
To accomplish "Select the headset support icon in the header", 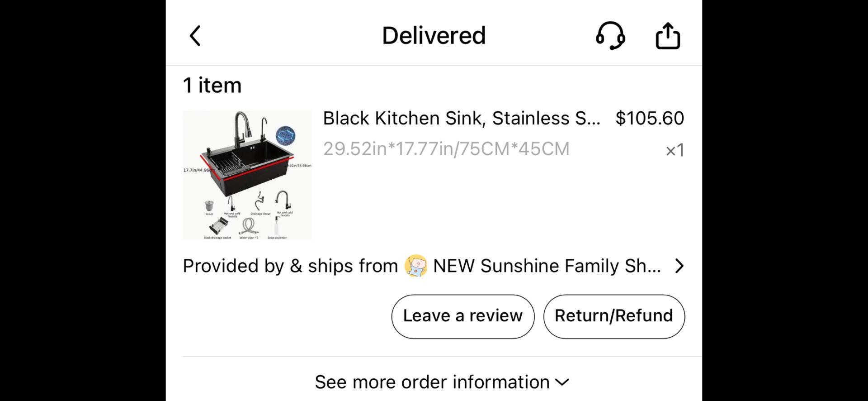I will coord(611,36).
